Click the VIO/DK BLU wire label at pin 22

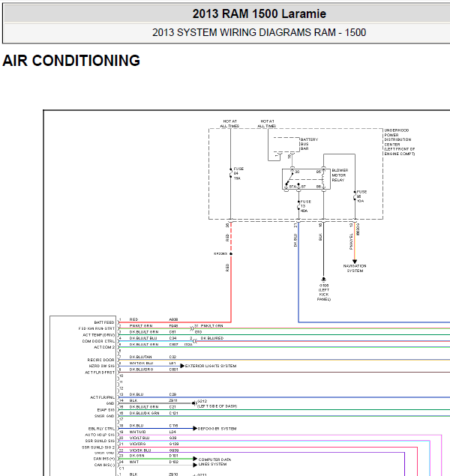(x=140, y=451)
